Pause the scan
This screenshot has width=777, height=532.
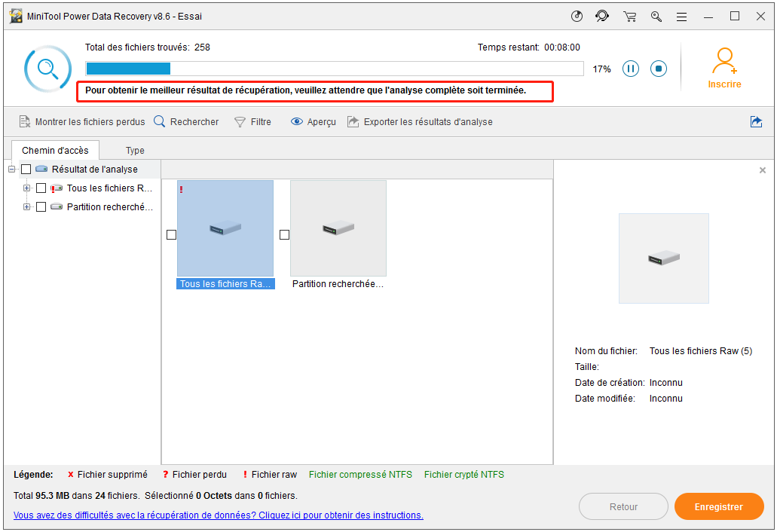point(630,69)
